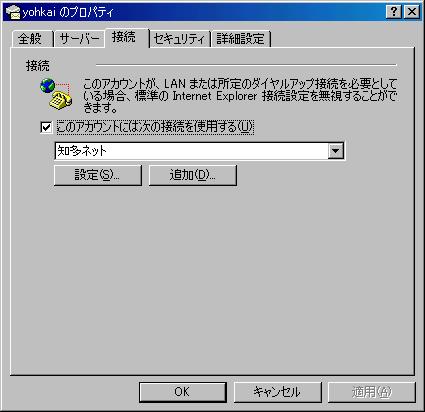425x412 pixels.
Task: Switch to the サーバー tab
Action: [x=79, y=39]
